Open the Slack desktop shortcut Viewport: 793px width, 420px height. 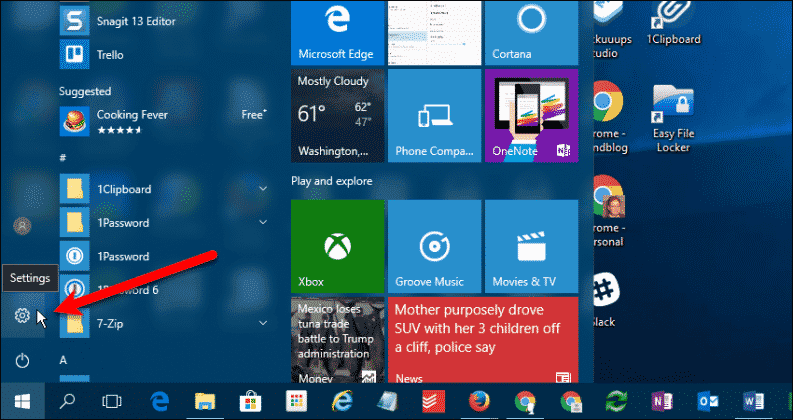[605, 300]
